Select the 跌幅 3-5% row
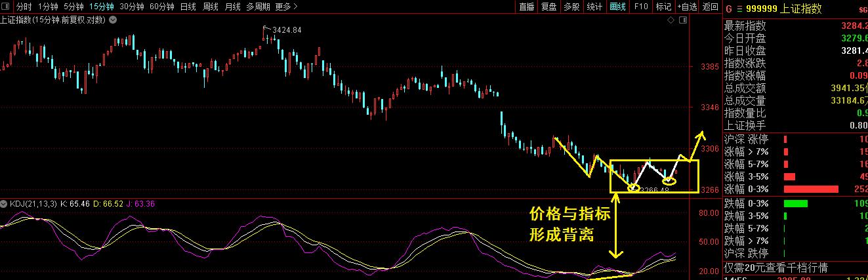Screen dimensions: 868x280 tap(795, 216)
